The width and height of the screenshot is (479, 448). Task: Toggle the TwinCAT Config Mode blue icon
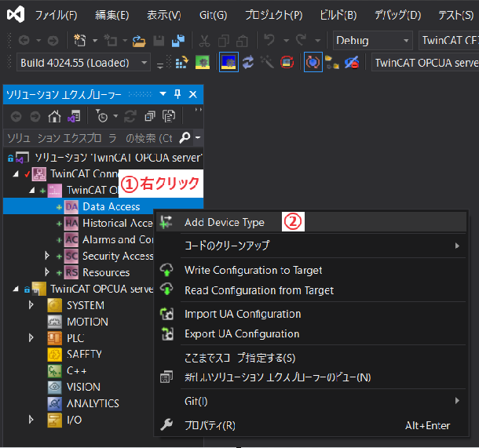(229, 62)
